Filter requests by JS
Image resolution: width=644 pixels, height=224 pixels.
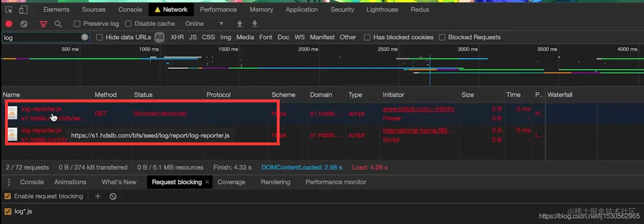coord(193,37)
